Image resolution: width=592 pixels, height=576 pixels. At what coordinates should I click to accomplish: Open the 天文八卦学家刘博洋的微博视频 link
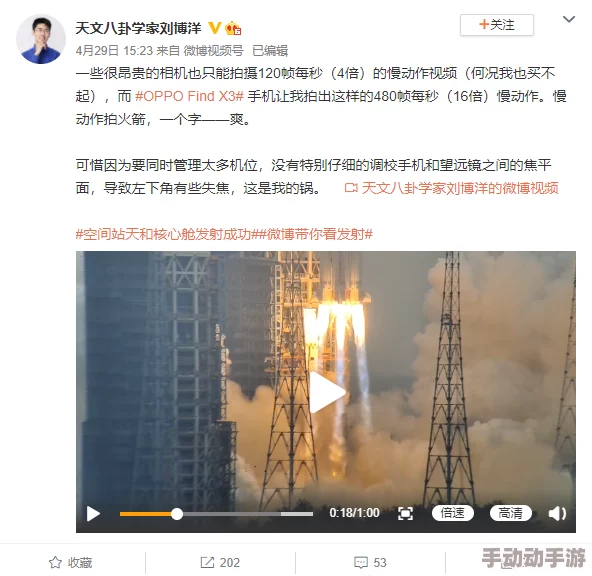[452, 188]
